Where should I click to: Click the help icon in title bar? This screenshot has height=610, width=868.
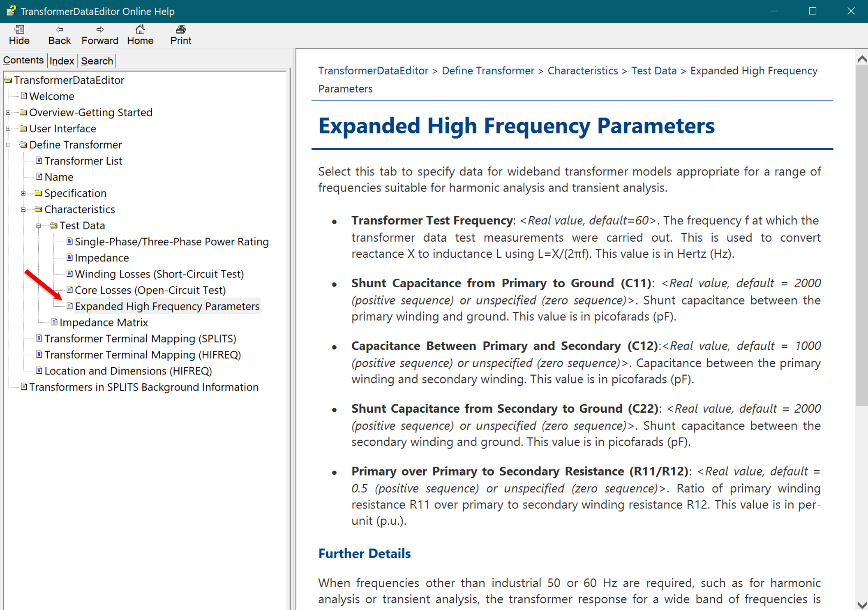point(11,11)
